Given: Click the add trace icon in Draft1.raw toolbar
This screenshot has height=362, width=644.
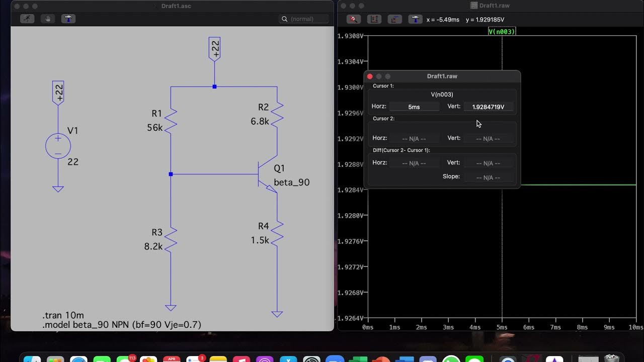Looking at the screenshot, I should click(395, 19).
